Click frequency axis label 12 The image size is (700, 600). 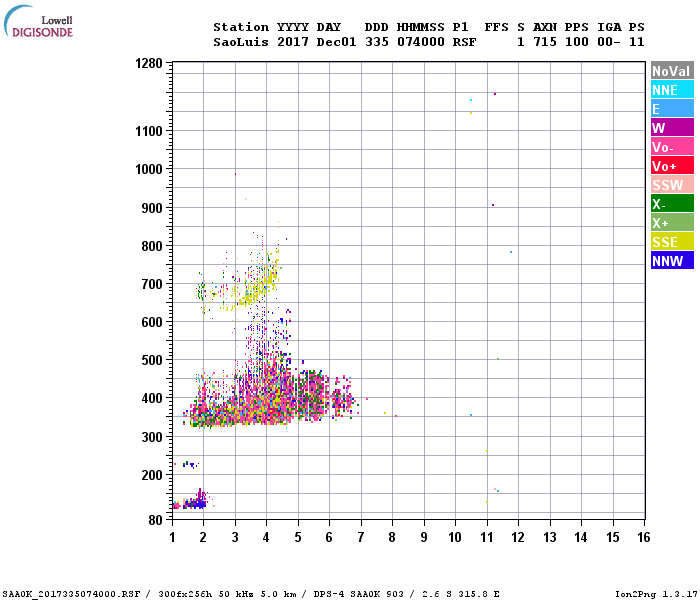tap(518, 537)
